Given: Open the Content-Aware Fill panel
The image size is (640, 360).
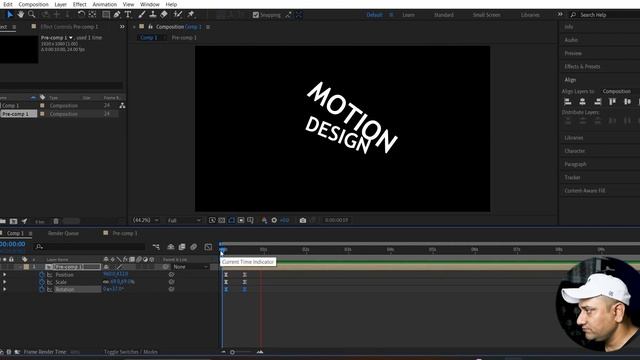Looking at the screenshot, I should coord(585,191).
